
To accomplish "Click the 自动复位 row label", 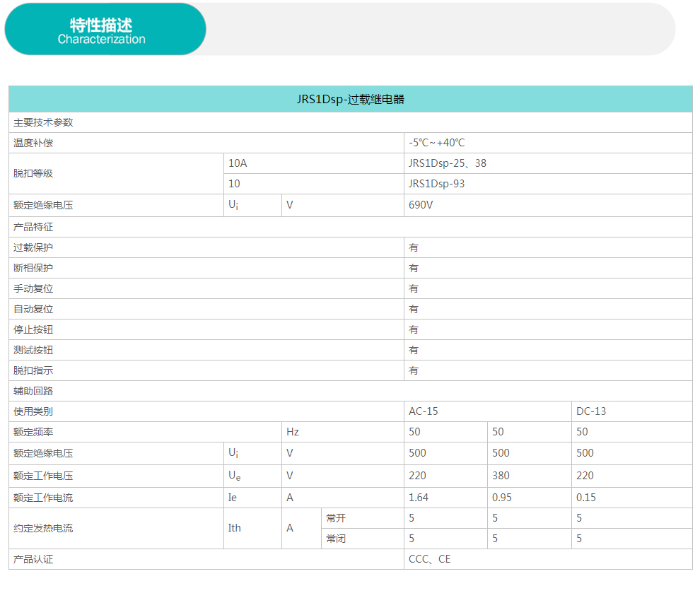I will pyautogui.click(x=33, y=310).
